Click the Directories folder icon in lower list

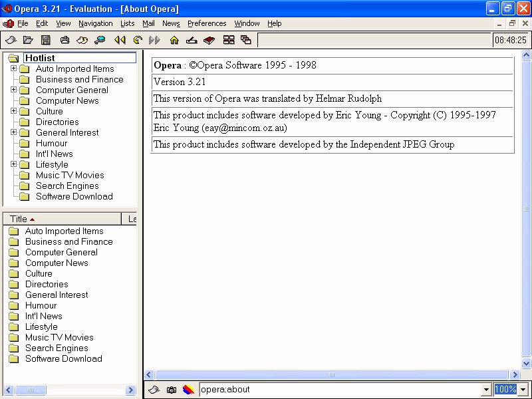point(13,285)
